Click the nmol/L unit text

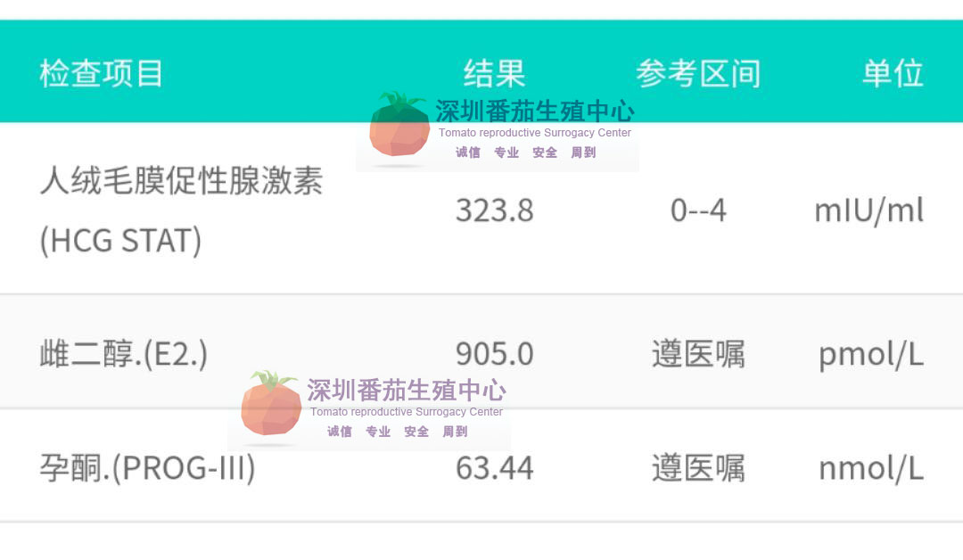click(x=871, y=468)
